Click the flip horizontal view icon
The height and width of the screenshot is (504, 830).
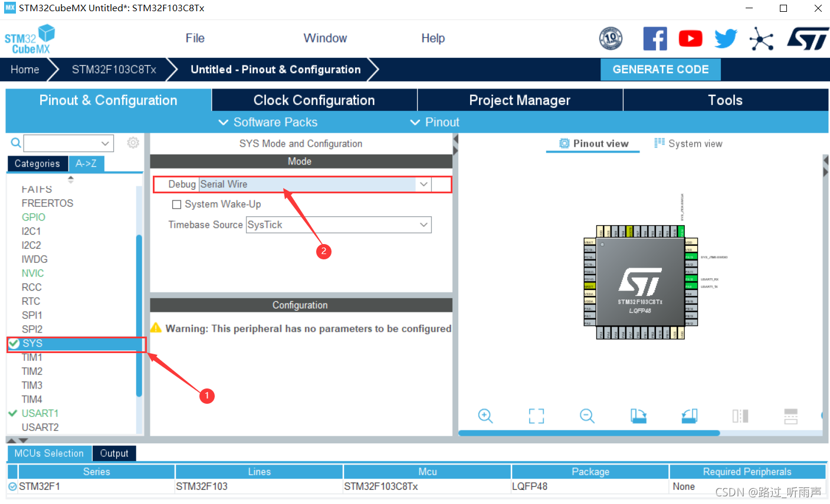point(740,416)
